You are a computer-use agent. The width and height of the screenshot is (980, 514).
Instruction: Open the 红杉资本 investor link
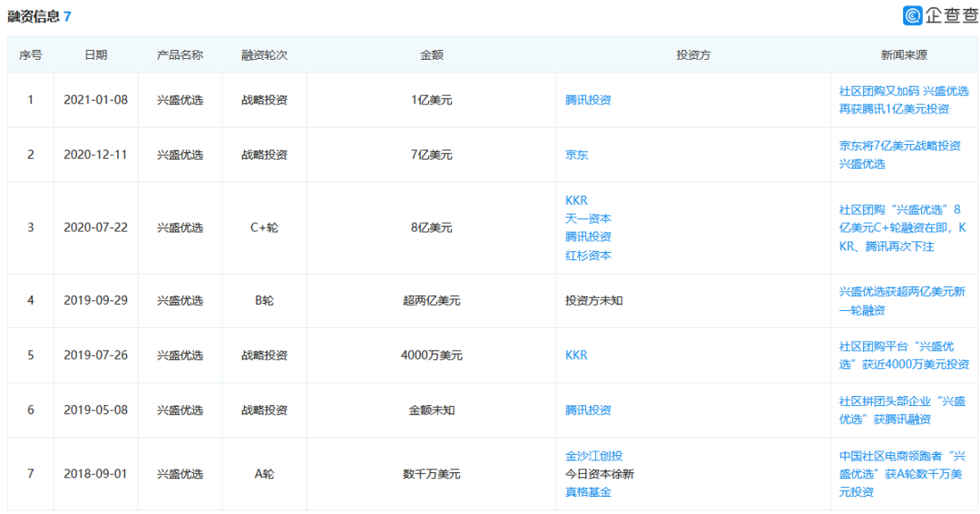588,256
